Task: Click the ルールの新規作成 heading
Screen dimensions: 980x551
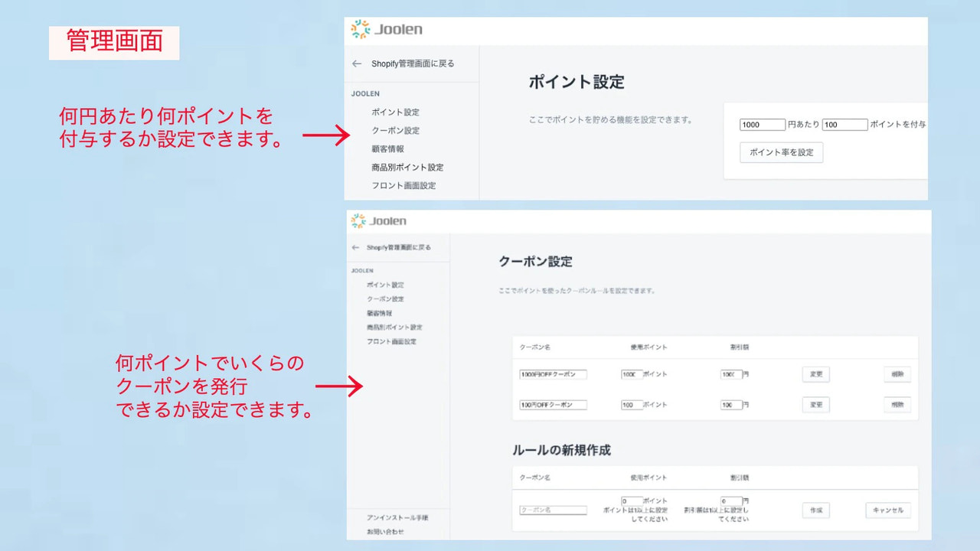Action: click(x=562, y=450)
